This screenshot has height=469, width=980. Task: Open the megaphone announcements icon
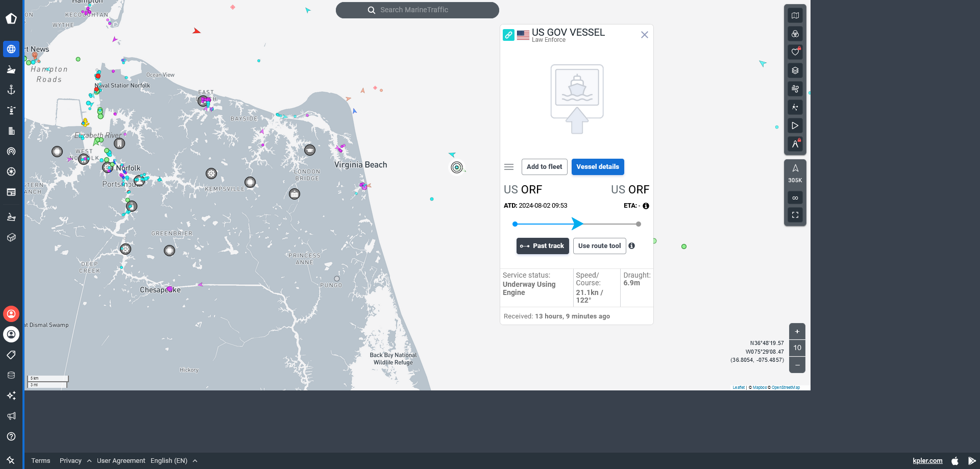(x=11, y=416)
